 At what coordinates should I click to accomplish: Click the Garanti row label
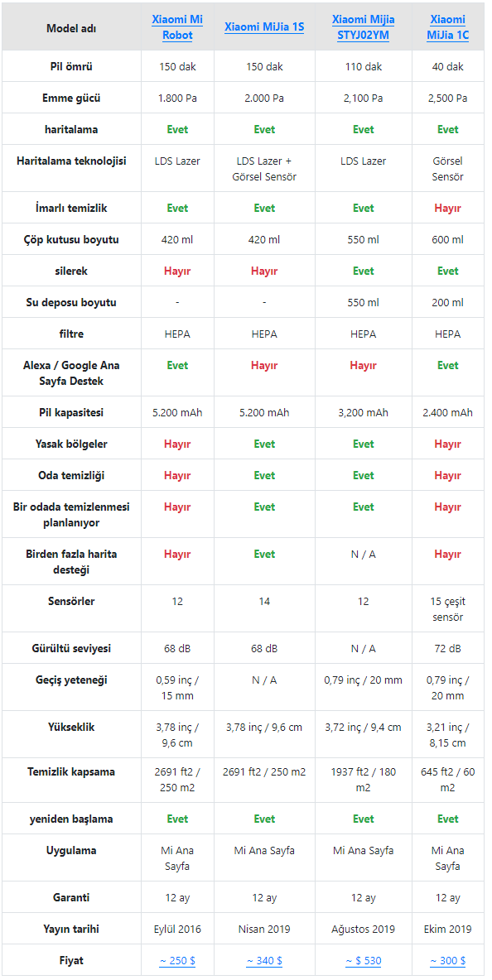71,897
